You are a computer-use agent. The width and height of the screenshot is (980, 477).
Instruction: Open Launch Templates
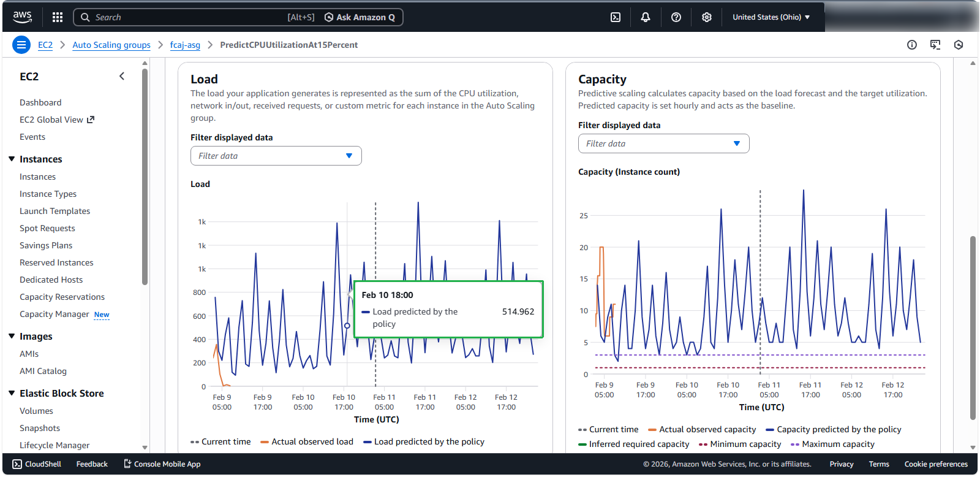click(x=55, y=211)
